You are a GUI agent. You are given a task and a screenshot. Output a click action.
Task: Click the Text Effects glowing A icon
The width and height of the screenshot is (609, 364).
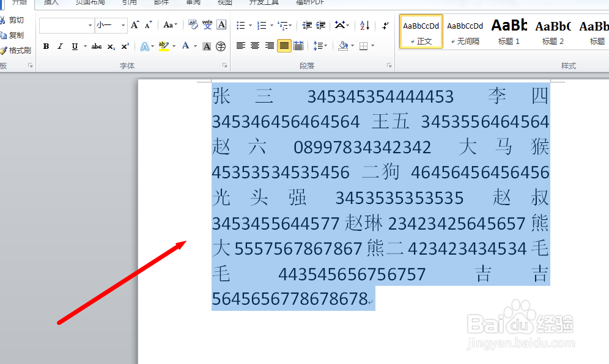[144, 46]
